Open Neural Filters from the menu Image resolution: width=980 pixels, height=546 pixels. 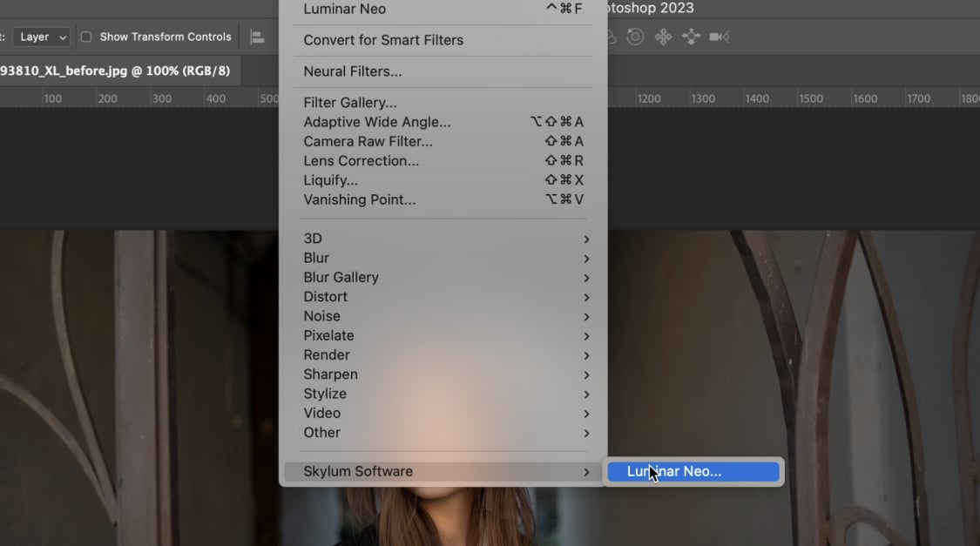point(443,71)
